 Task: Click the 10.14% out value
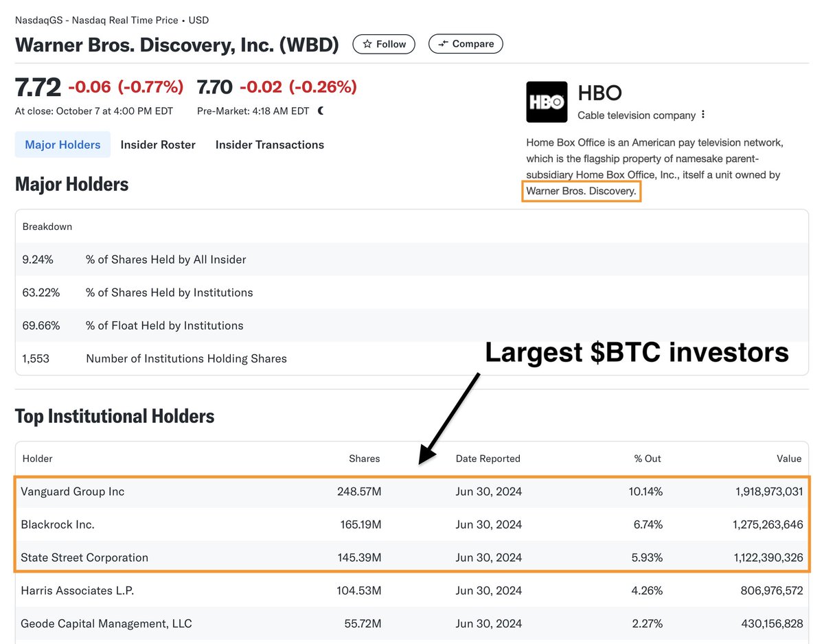coord(645,492)
